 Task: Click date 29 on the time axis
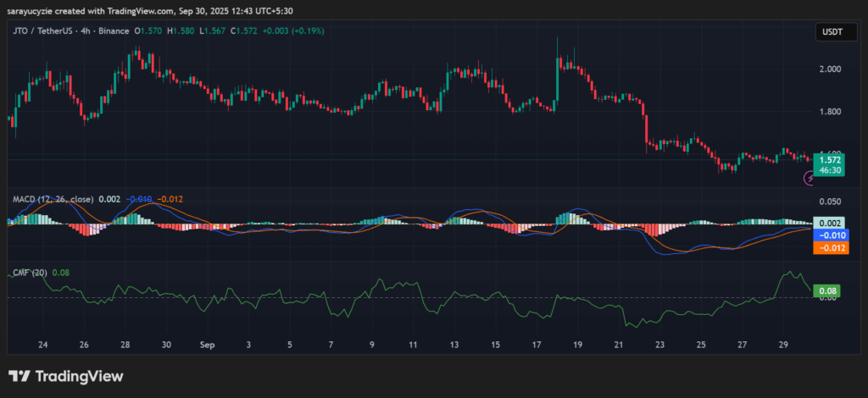[783, 345]
